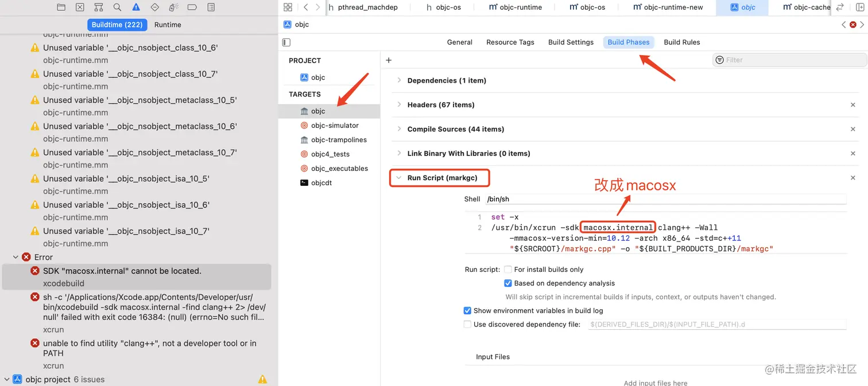Viewport: 868px width, 386px height.
Task: Delete the Compile Sources build phase
Action: coord(853,129)
